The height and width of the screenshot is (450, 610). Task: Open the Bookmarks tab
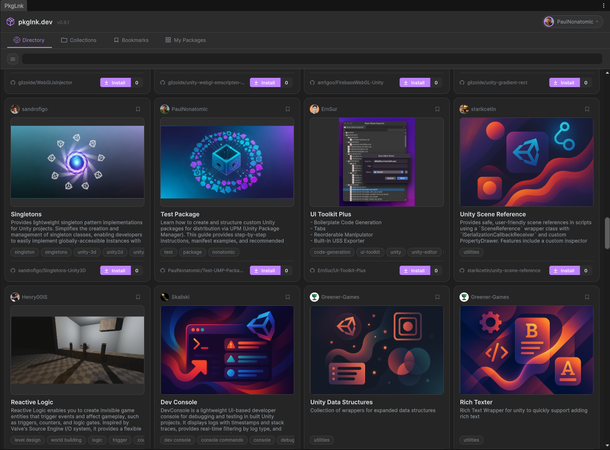131,40
